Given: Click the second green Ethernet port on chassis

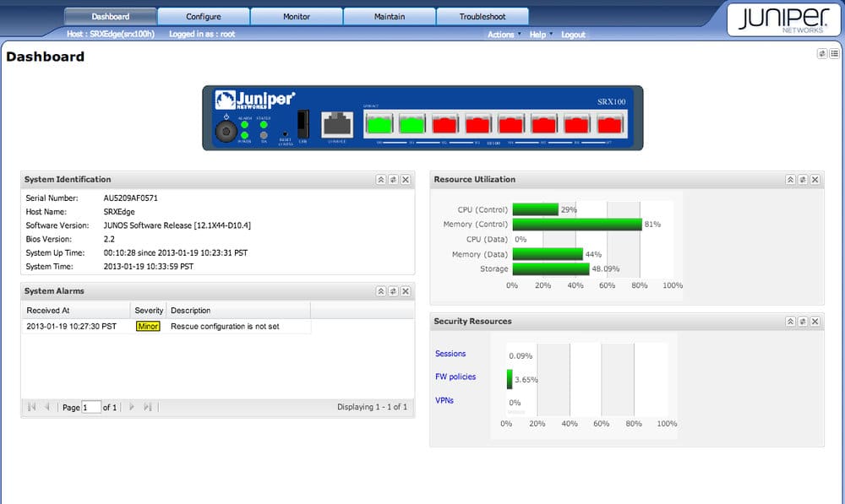Looking at the screenshot, I should 412,124.
